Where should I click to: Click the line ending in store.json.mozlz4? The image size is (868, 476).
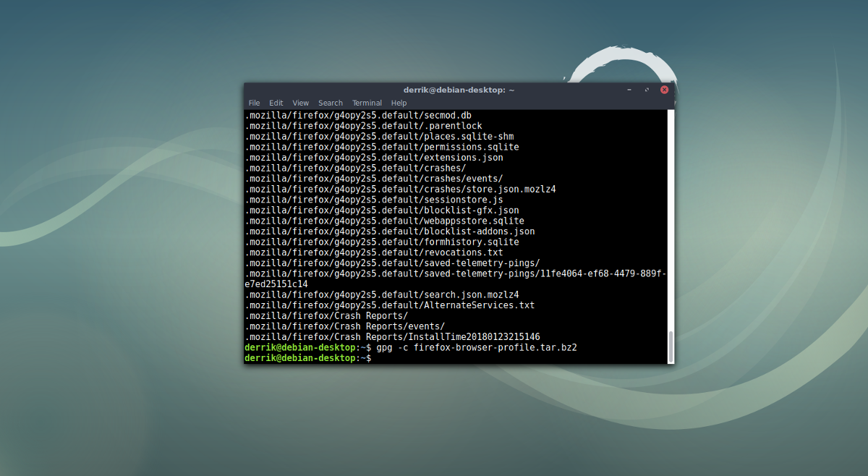pyautogui.click(x=400, y=189)
